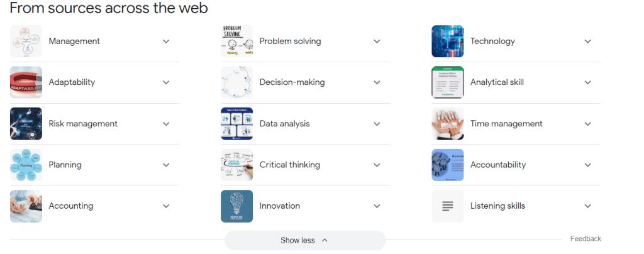Expand the Problem solving chevron
Viewport: 644px width, 254px height.
point(377,41)
